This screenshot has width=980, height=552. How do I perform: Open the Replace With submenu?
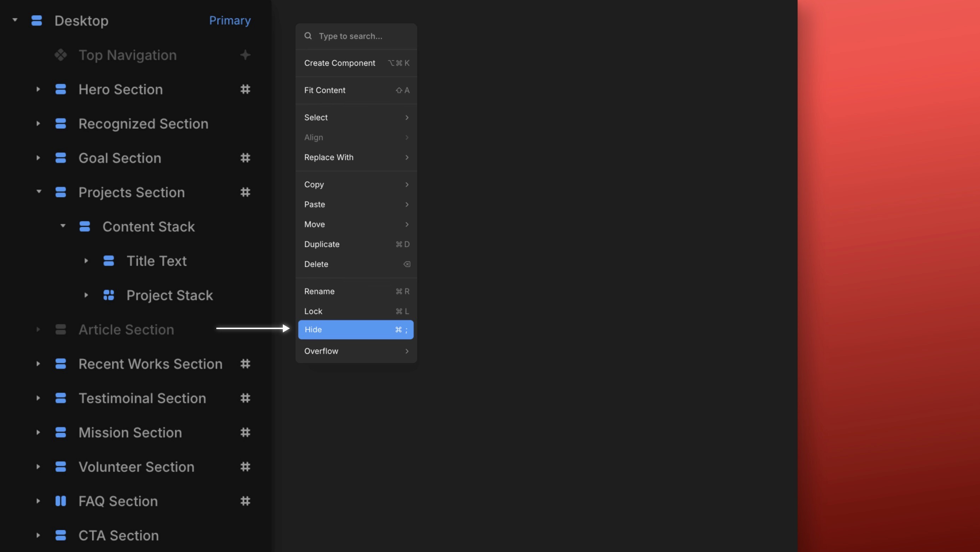pos(356,157)
